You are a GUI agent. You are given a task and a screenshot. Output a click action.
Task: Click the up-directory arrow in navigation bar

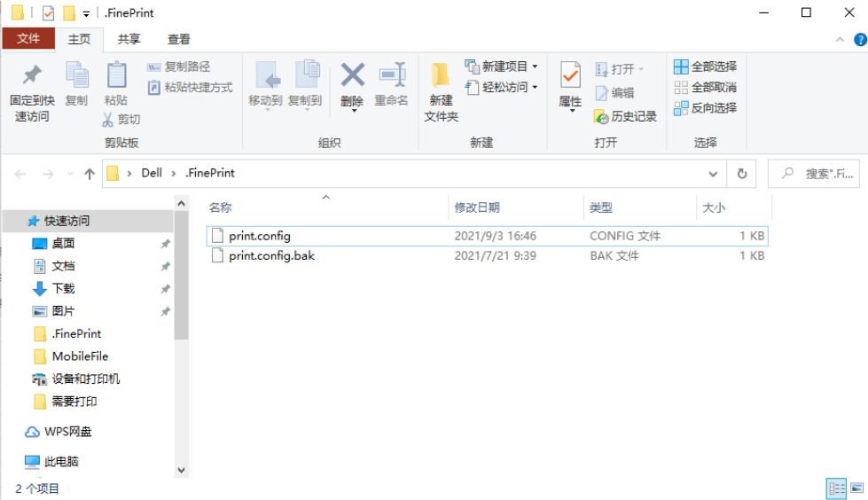(90, 175)
